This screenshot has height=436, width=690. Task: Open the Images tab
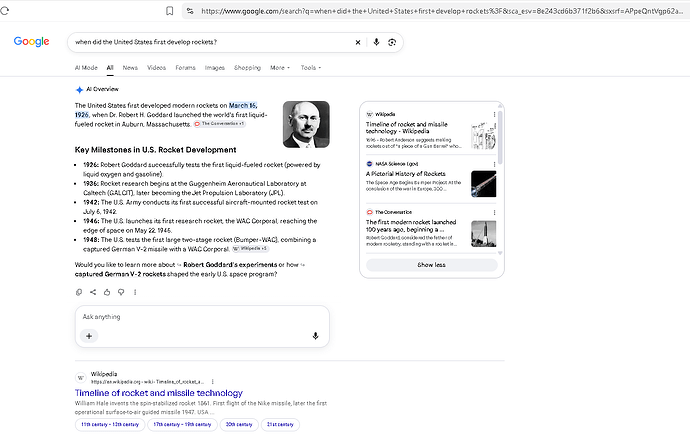tap(215, 68)
